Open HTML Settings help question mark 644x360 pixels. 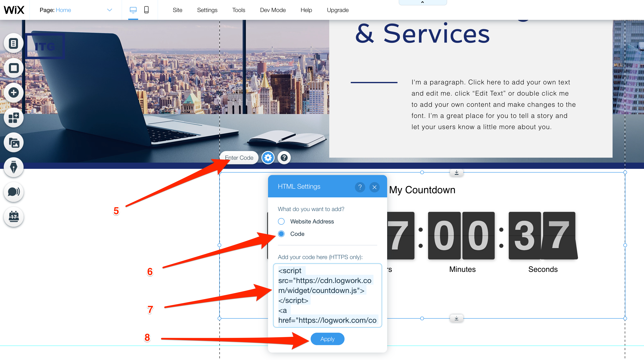360,187
